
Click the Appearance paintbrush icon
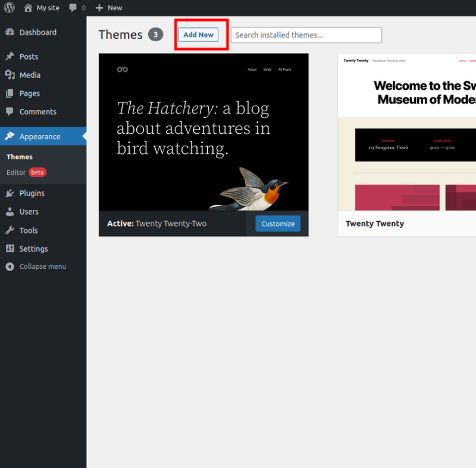pyautogui.click(x=10, y=136)
